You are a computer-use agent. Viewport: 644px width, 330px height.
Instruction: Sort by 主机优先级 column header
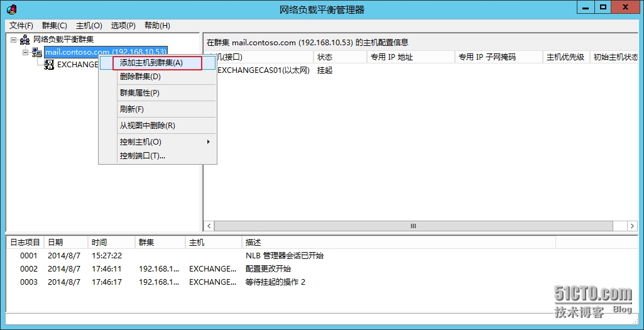(566, 57)
